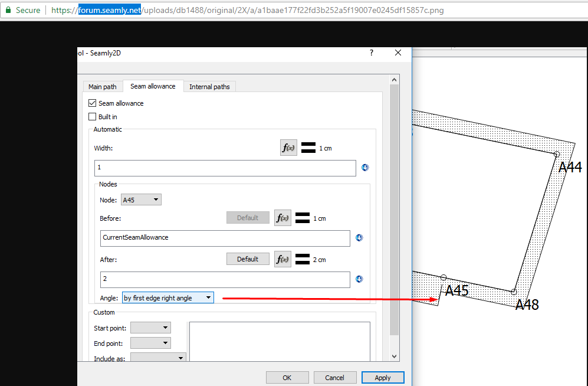Viewport: 588px width, 386px height.
Task: Open the End point dropdown
Action: (x=150, y=343)
